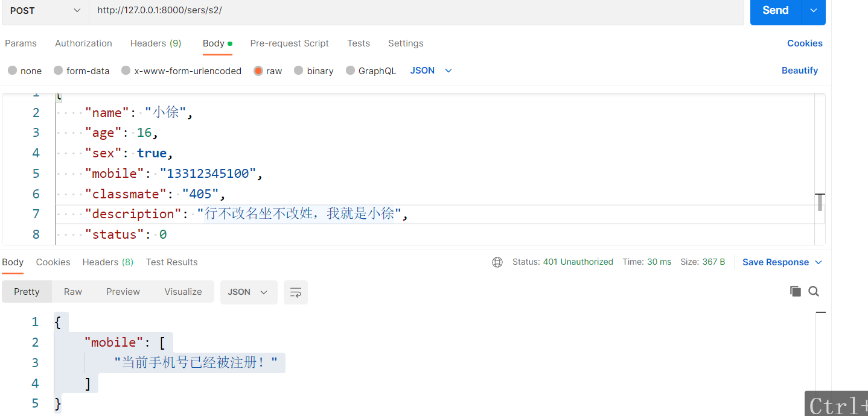Viewport: 868px width, 416px height.
Task: Expand Save Response options
Action: coord(819,262)
